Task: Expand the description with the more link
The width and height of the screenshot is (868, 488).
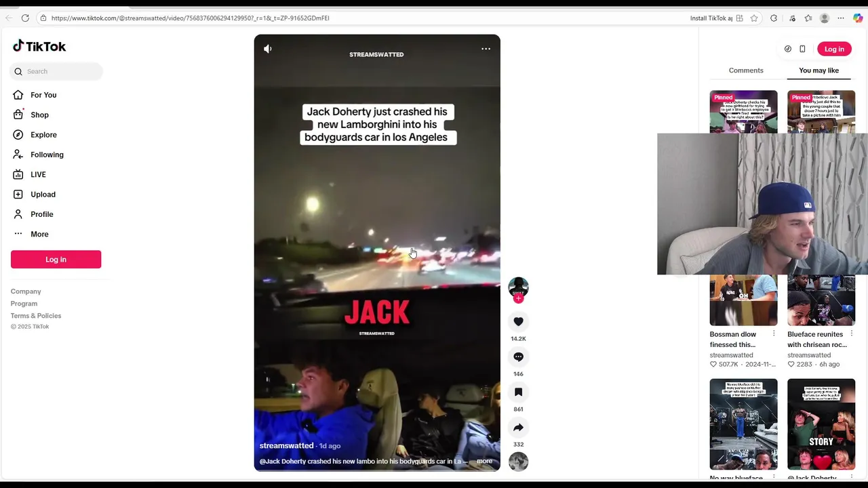Action: [484, 462]
